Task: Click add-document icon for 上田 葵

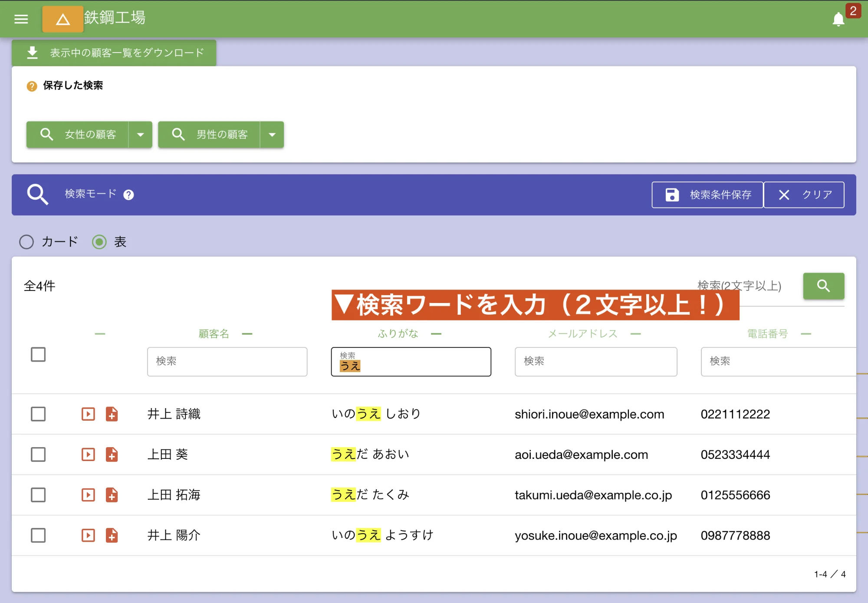Action: [x=112, y=455]
